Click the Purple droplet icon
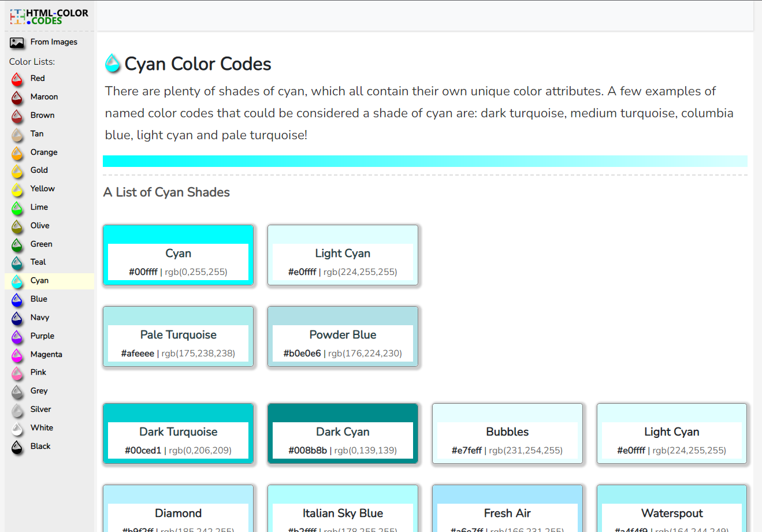The height and width of the screenshot is (532, 762). tap(17, 337)
